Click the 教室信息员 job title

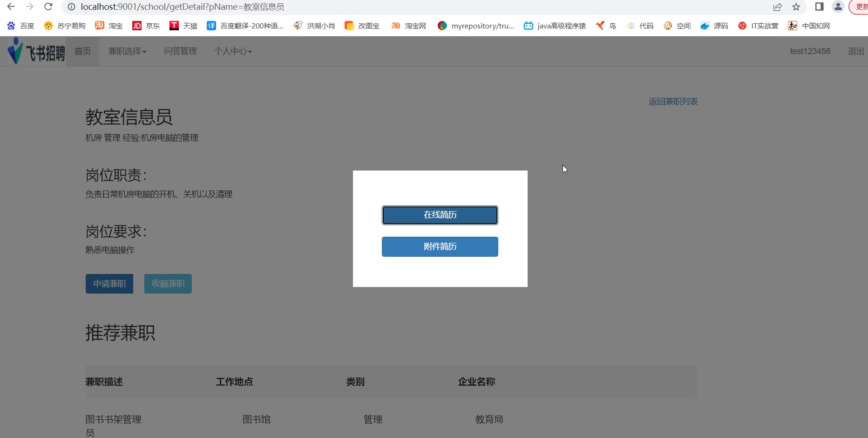pos(129,117)
